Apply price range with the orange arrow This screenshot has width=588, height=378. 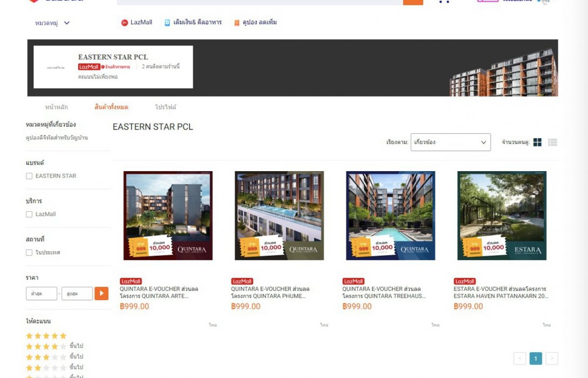(x=101, y=293)
